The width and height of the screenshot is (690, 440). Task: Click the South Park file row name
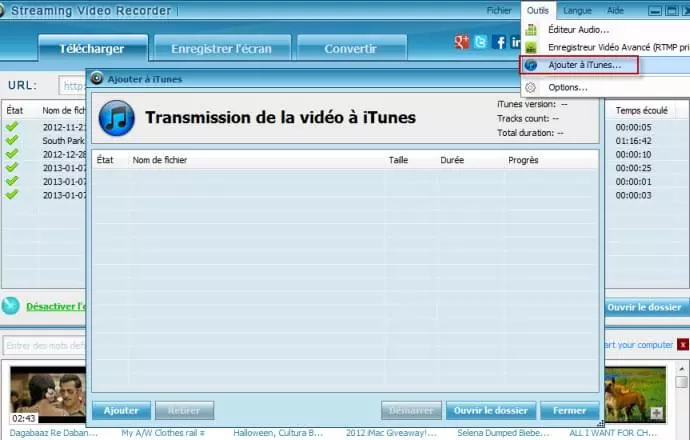pyautogui.click(x=64, y=141)
